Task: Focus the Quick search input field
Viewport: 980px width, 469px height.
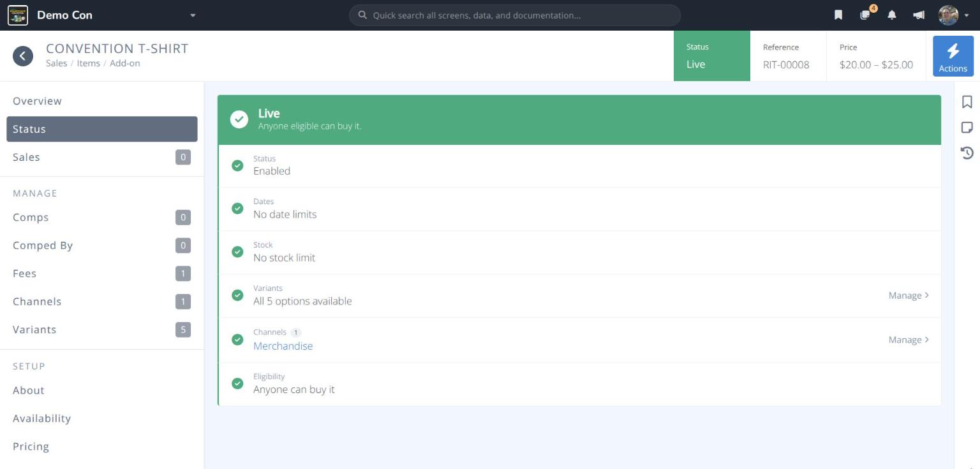Action: coord(515,15)
